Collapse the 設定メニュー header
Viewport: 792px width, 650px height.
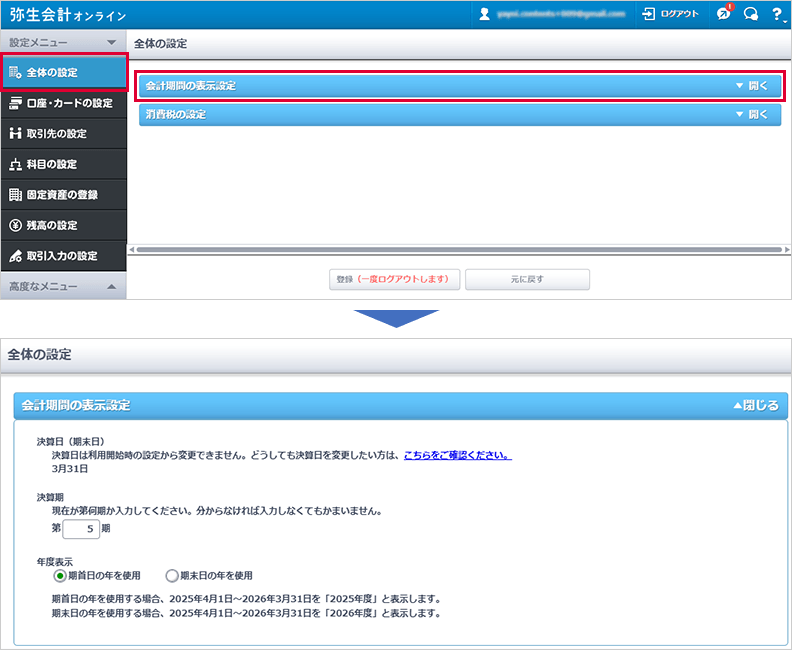[111, 43]
